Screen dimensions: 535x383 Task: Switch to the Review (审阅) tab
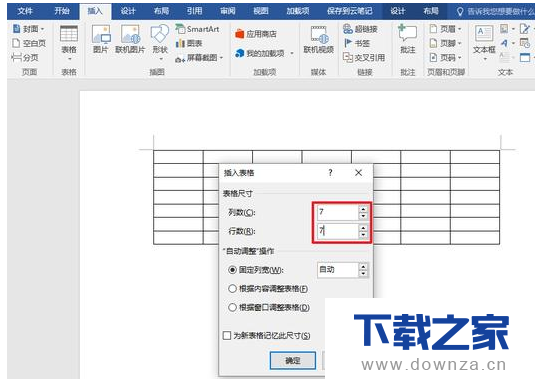(228, 11)
